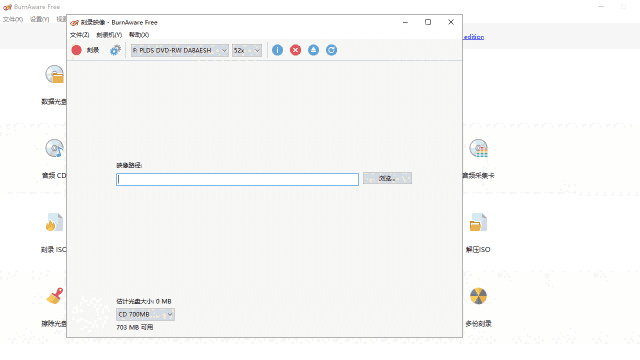Image resolution: width=640 pixels, height=360 pixels.
Task: Open the PLDS DVD-RW drive dropdown
Action: click(x=180, y=50)
